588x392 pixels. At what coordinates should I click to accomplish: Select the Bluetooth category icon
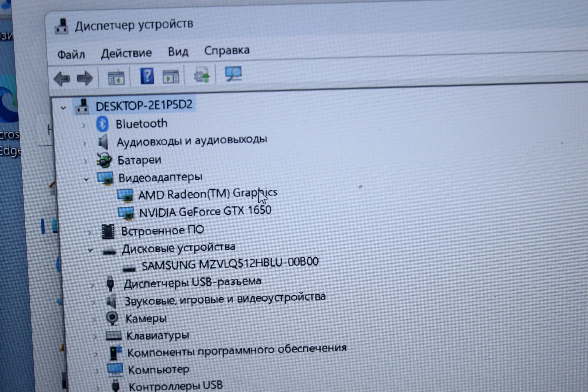pyautogui.click(x=102, y=124)
